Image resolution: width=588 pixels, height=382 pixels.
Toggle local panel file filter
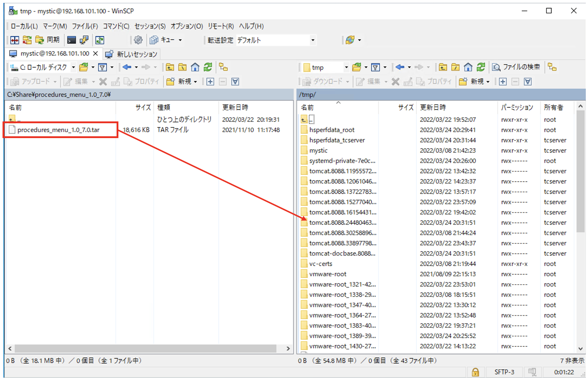click(x=103, y=67)
